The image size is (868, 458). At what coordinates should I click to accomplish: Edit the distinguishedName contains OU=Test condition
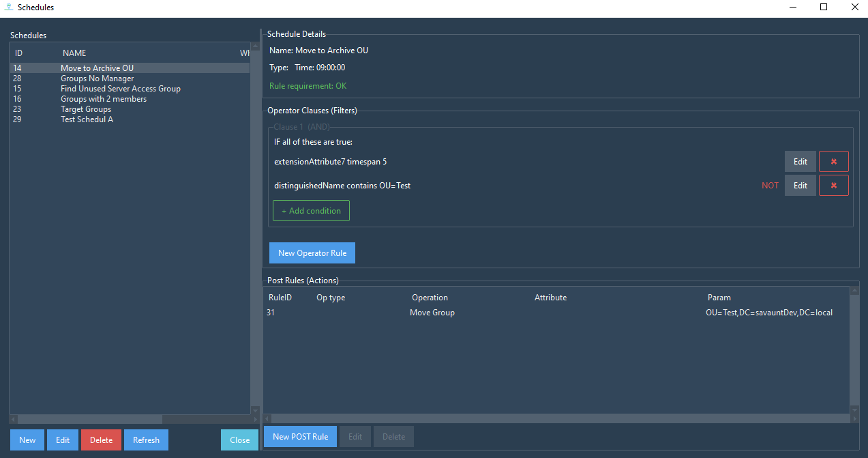coord(800,186)
